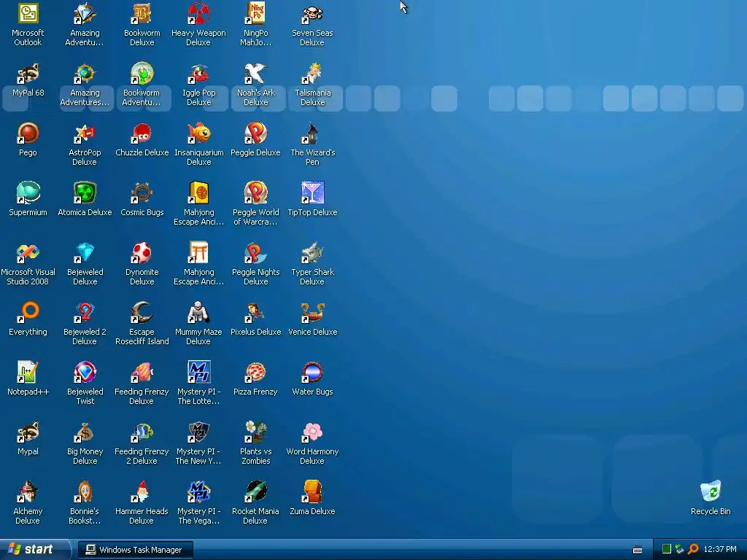Image resolution: width=747 pixels, height=560 pixels.
Task: Click Mahjong Escape torii gate icon
Action: pos(198,253)
